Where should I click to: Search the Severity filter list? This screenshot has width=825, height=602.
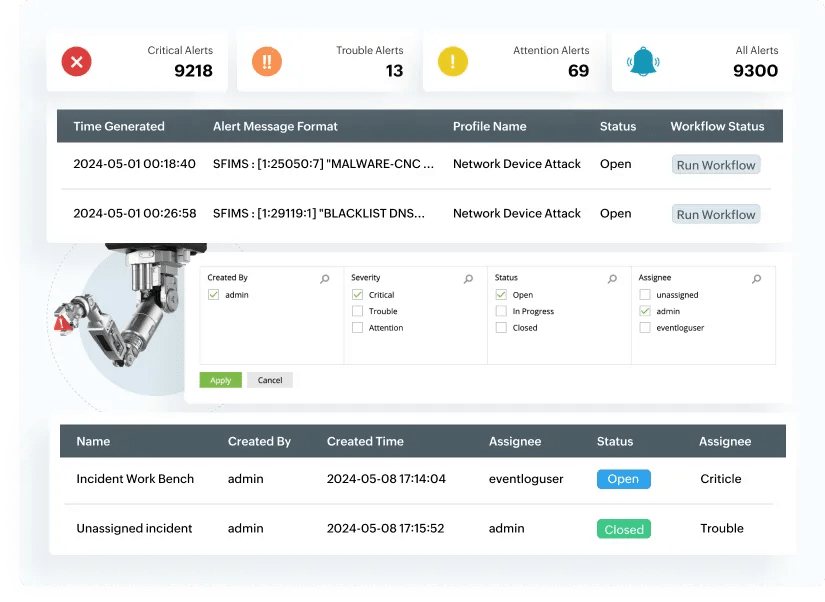tap(468, 278)
